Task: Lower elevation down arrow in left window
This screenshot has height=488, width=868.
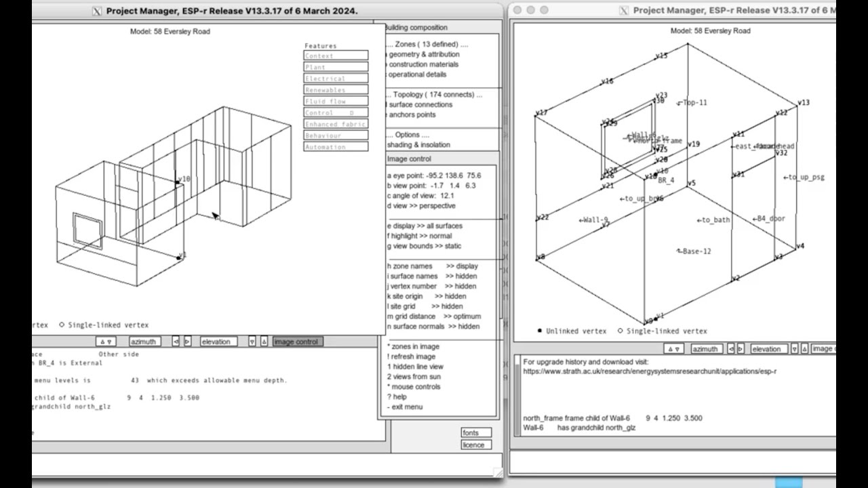Action: 252,342
